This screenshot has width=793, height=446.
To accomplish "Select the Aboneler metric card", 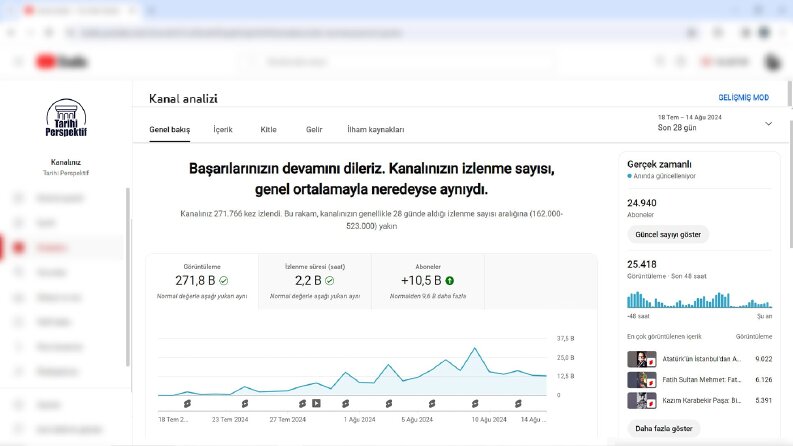I will click(x=428, y=282).
